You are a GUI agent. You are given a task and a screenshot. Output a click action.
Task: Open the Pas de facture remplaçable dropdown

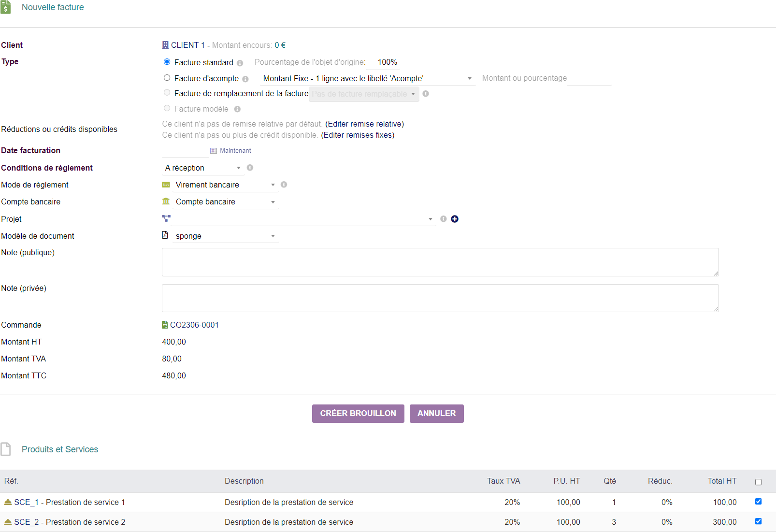pos(364,94)
